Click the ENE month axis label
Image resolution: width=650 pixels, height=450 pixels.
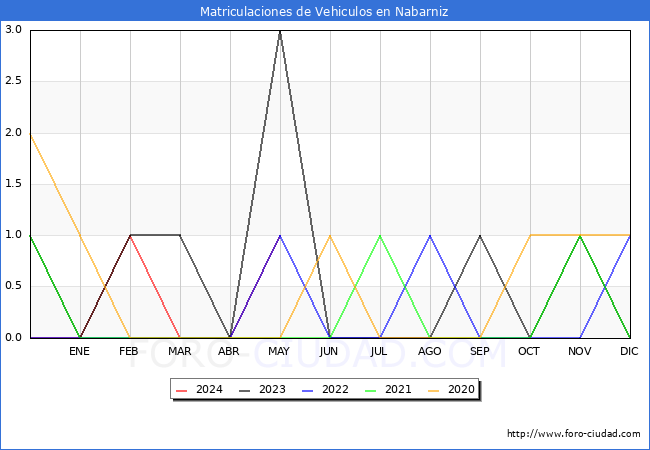click(x=79, y=351)
